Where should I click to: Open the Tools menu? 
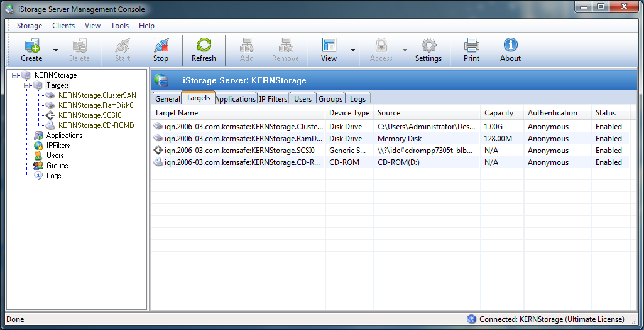pyautogui.click(x=119, y=26)
